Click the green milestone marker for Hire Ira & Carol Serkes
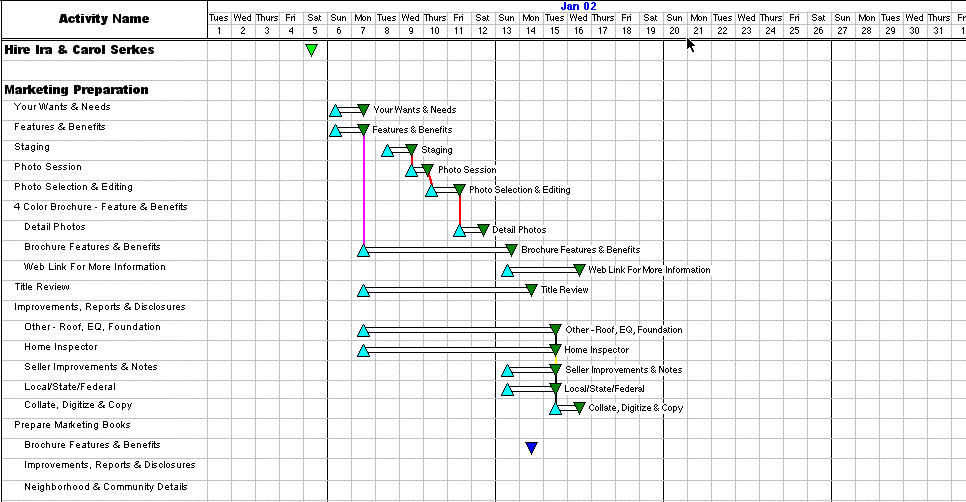Image resolution: width=966 pixels, height=502 pixels. 312,50
